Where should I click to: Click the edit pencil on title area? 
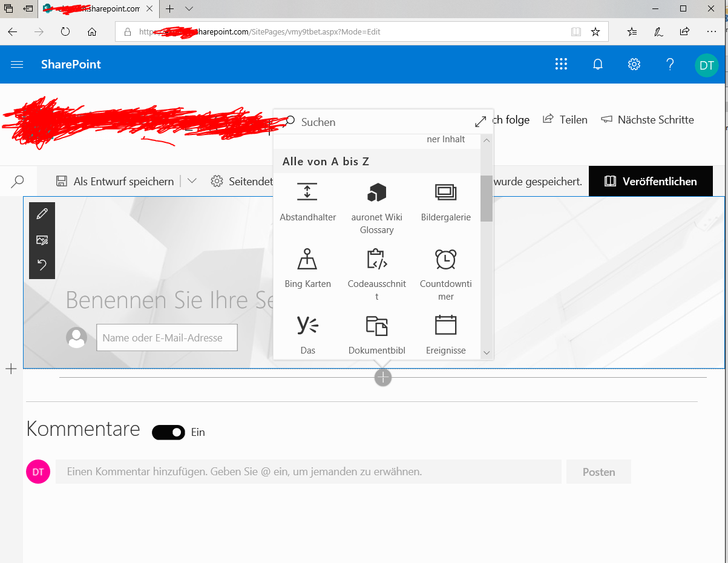[42, 214]
